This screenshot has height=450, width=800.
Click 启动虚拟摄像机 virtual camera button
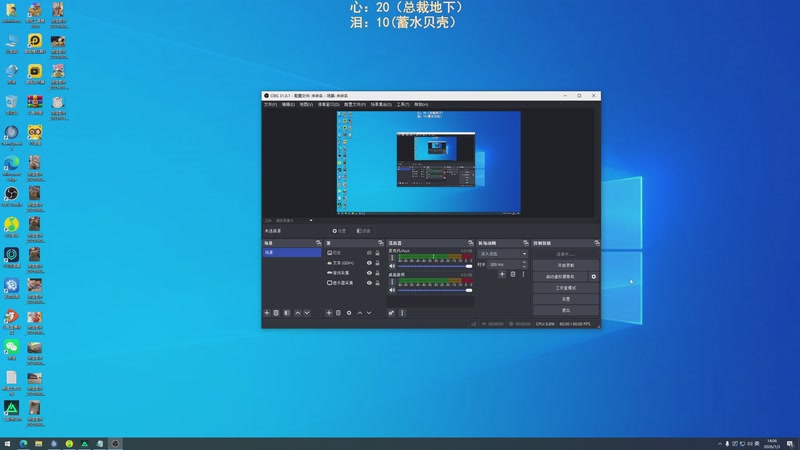[560, 277]
